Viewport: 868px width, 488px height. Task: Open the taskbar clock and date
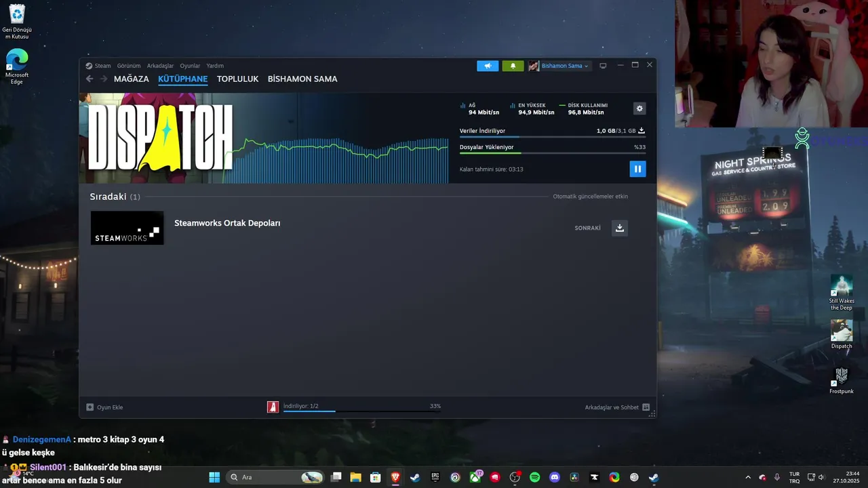tap(846, 477)
